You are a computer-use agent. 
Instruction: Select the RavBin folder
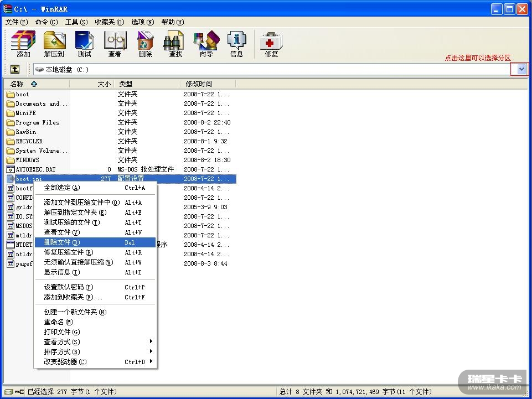click(x=21, y=132)
